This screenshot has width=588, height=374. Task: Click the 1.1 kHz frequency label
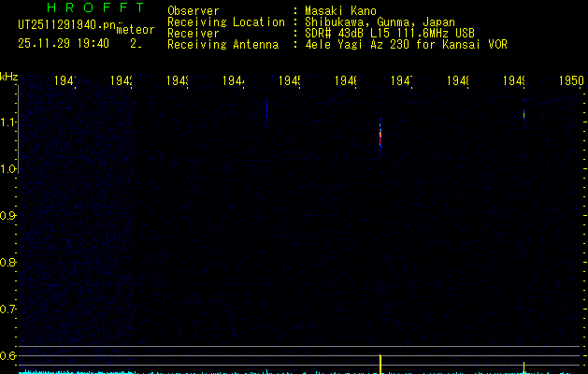coord(7,122)
